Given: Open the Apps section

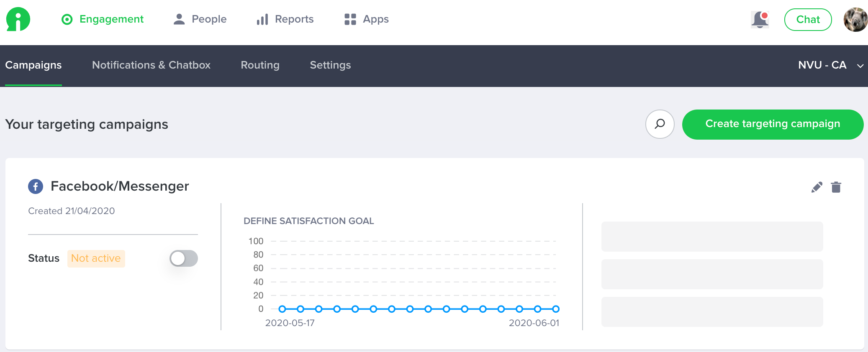Looking at the screenshot, I should (x=367, y=19).
